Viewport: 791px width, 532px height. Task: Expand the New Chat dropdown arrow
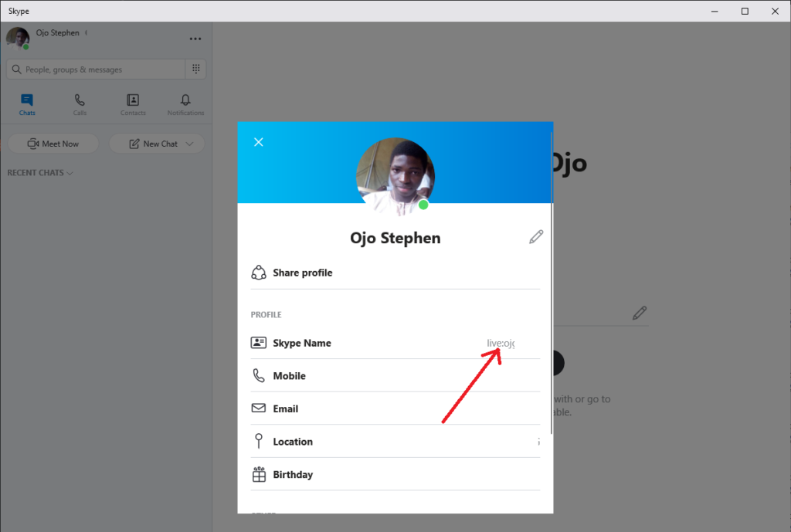pyautogui.click(x=190, y=144)
